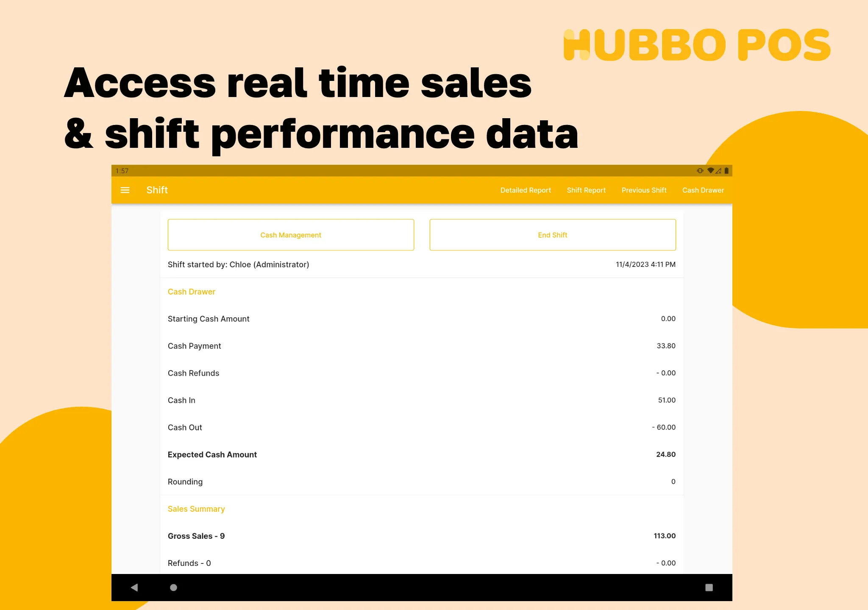Open the Detailed Report tab
Image resolution: width=868 pixels, height=610 pixels.
click(x=525, y=190)
